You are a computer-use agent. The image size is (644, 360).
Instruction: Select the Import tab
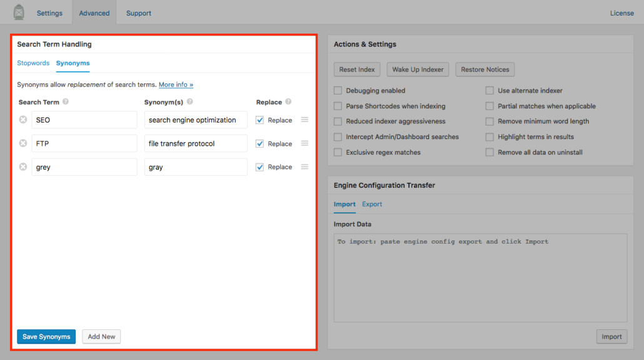point(345,204)
